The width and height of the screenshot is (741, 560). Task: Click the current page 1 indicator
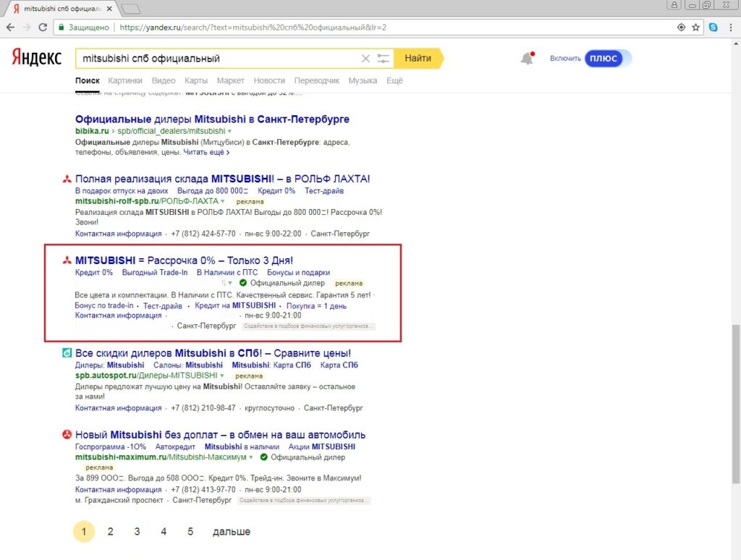tap(84, 532)
